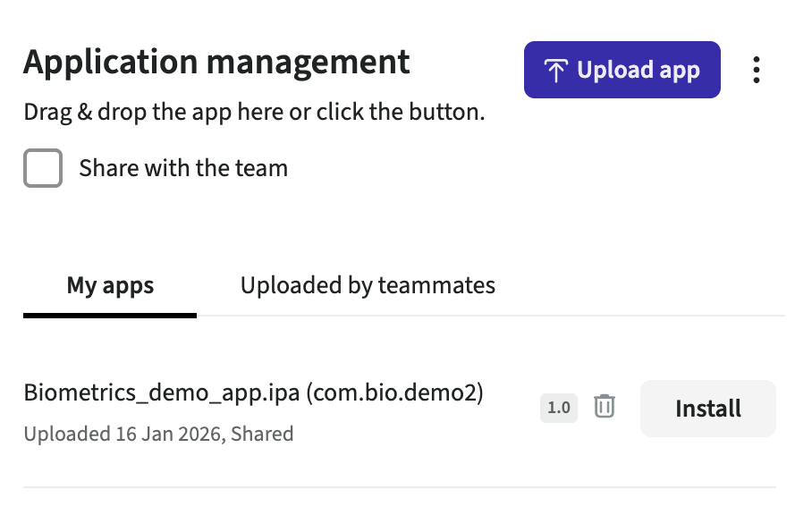The width and height of the screenshot is (812, 515).
Task: Click the Upload app button
Action: pos(622,70)
